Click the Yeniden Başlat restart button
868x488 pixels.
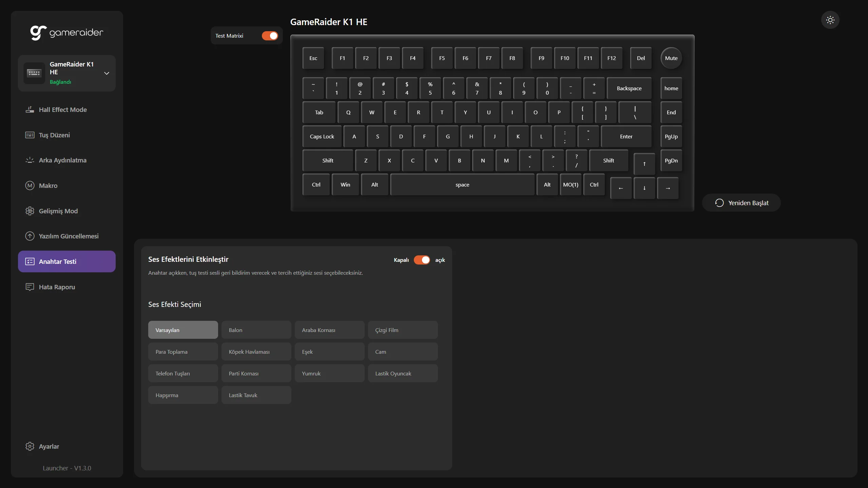click(x=741, y=203)
